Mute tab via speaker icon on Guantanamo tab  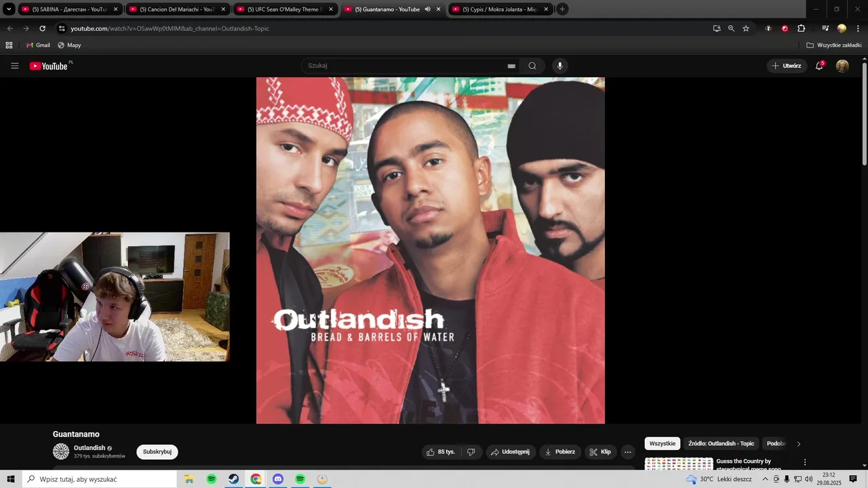[x=427, y=9]
